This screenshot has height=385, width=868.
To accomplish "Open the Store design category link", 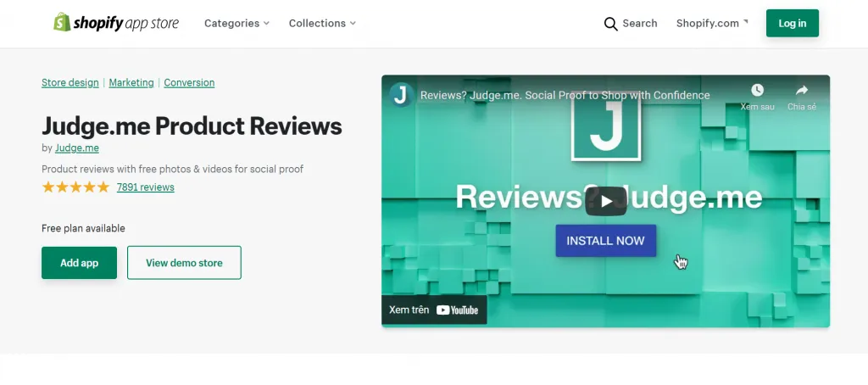I will (70, 82).
